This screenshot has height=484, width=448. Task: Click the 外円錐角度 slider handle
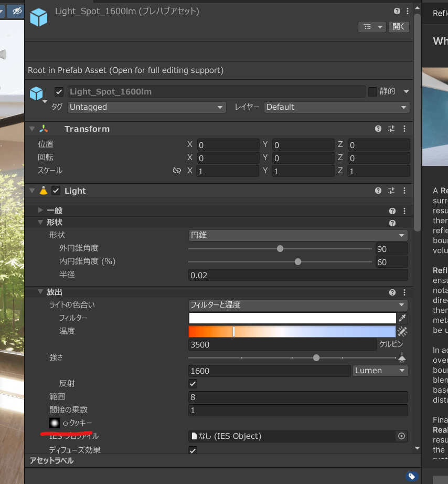click(280, 248)
